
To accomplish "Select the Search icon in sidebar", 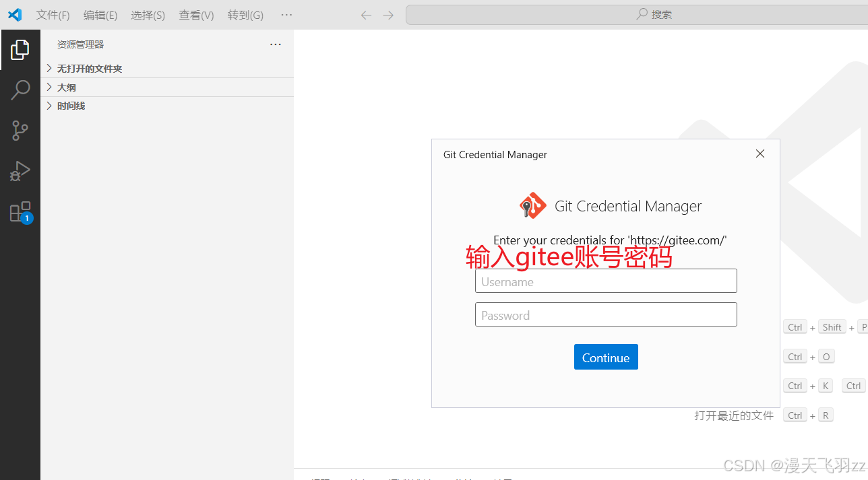I will pyautogui.click(x=20, y=89).
